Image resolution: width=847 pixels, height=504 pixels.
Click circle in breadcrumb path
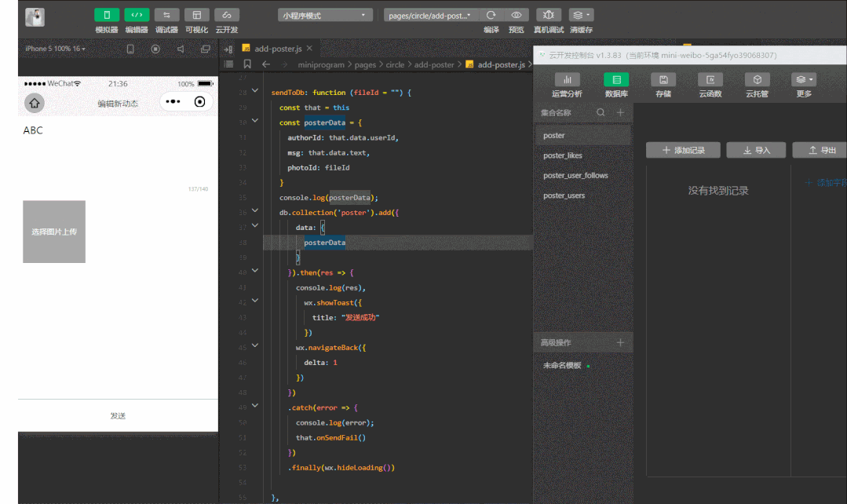[395, 65]
